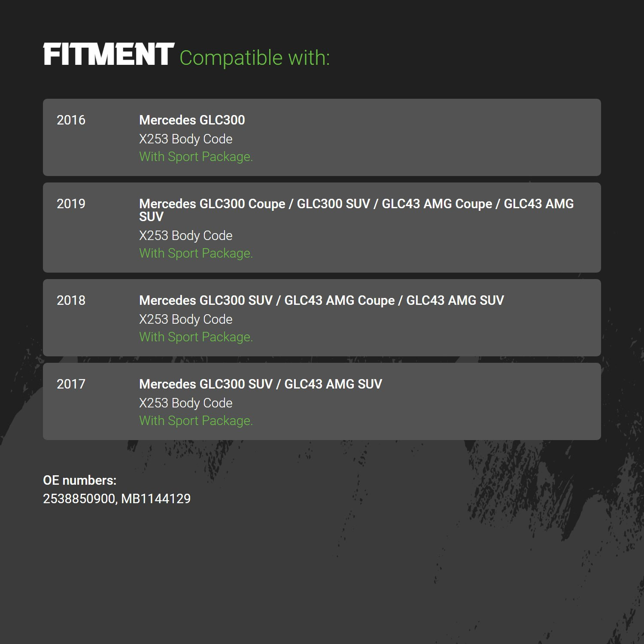The width and height of the screenshot is (644, 644).
Task: Select the 2019 GLC300 Coupe model heading
Action: pyautogui.click(x=356, y=210)
